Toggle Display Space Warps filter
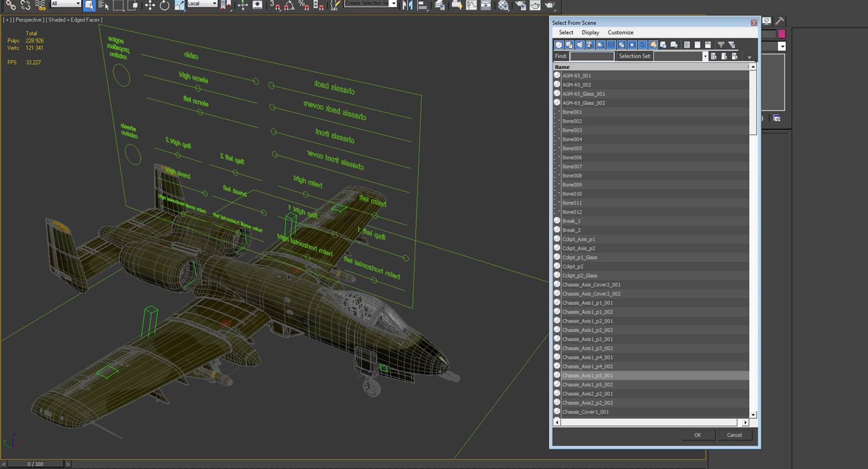The width and height of the screenshot is (868, 469). tap(611, 45)
